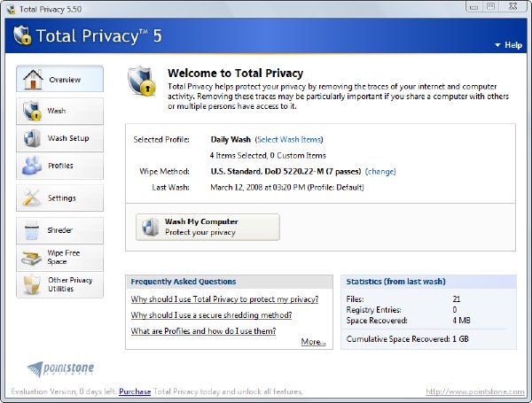532x403 pixels.
Task: Go to the Wash Setup section
Action: 59,138
